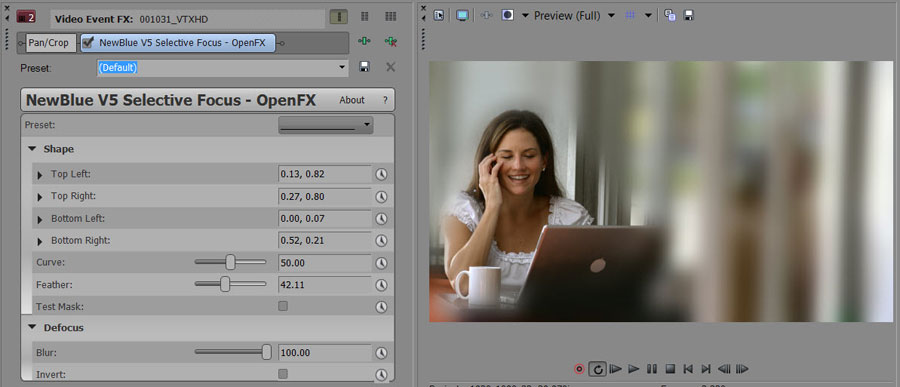This screenshot has width=900, height=387.
Task: Open the split screen view dropdown arrow
Action: (525, 16)
